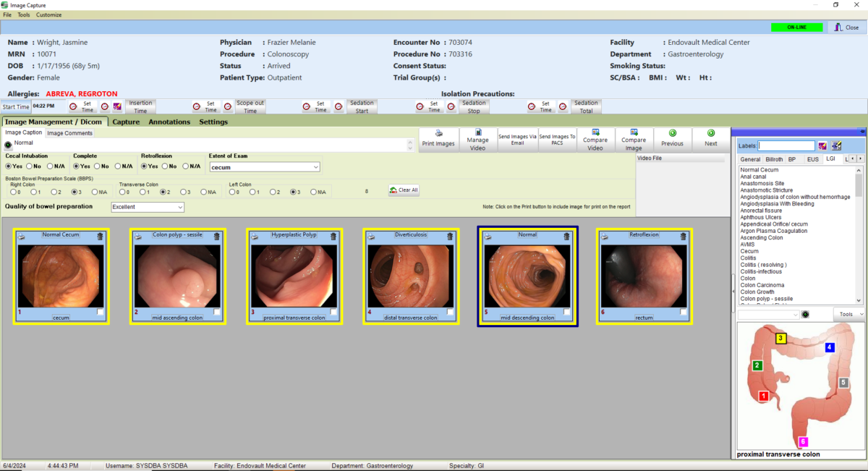Open the Quality of bowel preparation dropdown
The image size is (868, 471).
(181, 206)
